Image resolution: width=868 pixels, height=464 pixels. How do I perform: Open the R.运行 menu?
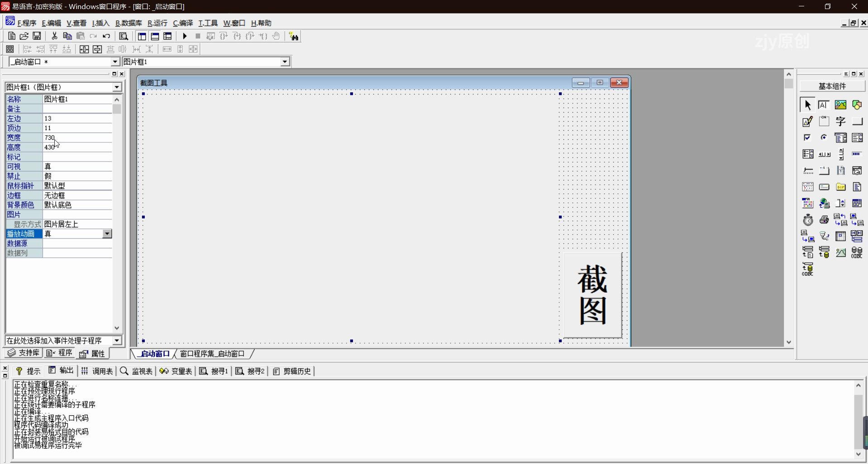pyautogui.click(x=157, y=23)
